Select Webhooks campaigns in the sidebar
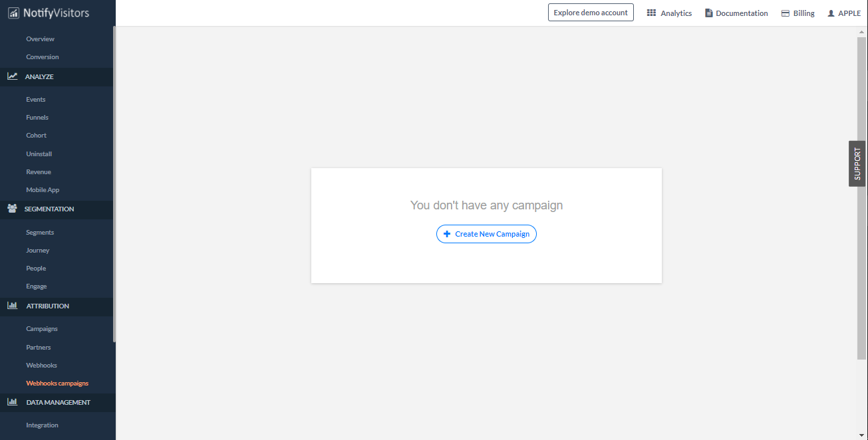The width and height of the screenshot is (868, 440). tap(57, 384)
